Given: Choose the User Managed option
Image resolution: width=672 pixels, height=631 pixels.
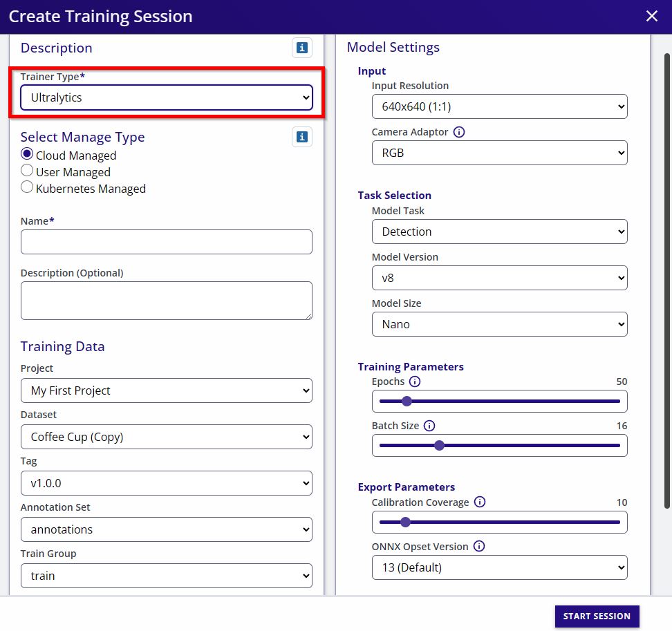Looking at the screenshot, I should [x=26, y=171].
